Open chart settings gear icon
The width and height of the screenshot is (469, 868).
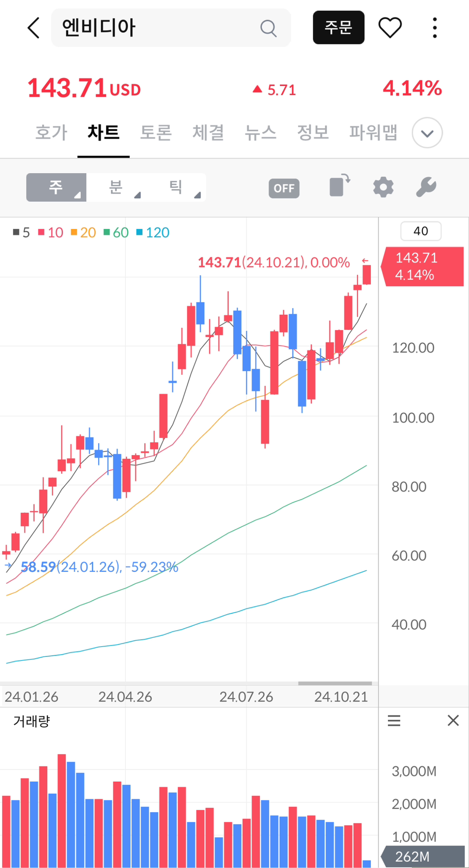pos(383,187)
